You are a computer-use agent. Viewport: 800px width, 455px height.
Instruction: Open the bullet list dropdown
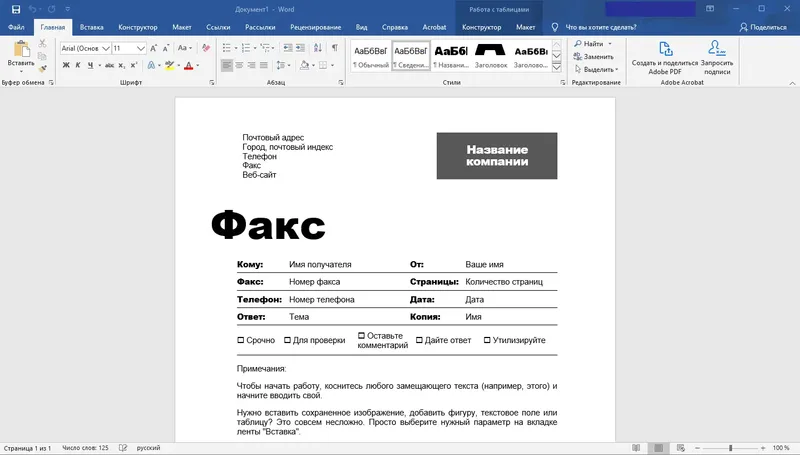(236, 48)
